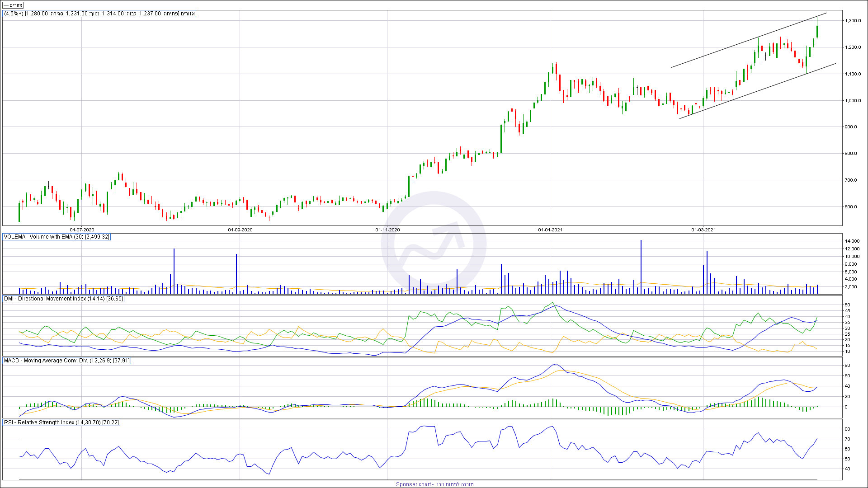Image resolution: width=868 pixels, height=488 pixels.
Task: Click the 01-01-2021 date axis label
Action: [550, 230]
